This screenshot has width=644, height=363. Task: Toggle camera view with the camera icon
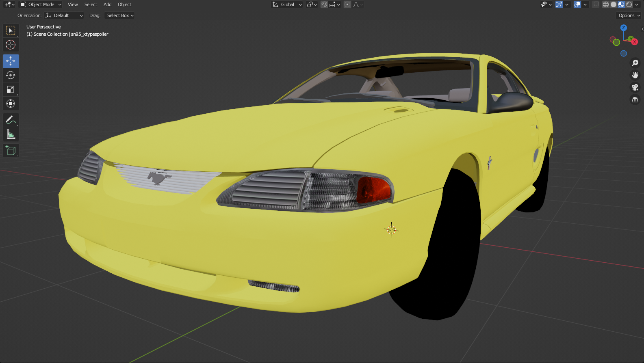[x=635, y=87]
